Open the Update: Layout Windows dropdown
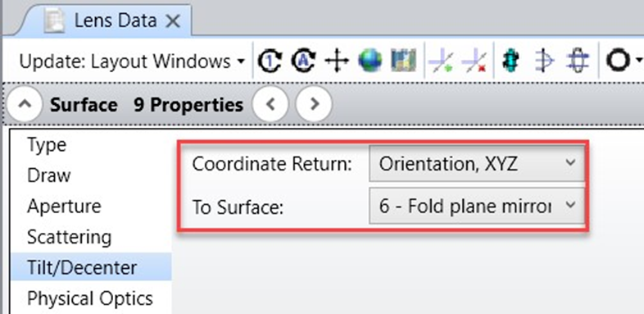644x314 pixels. pyautogui.click(x=131, y=61)
